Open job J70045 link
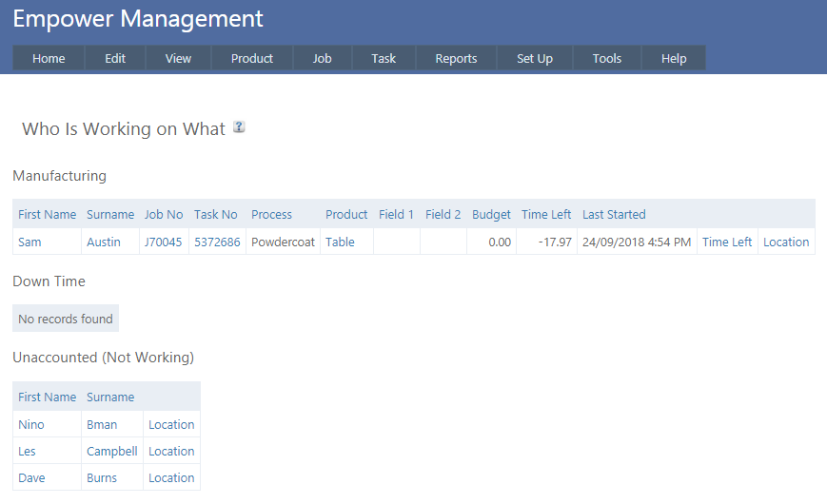Image resolution: width=827 pixels, height=504 pixels. (163, 242)
